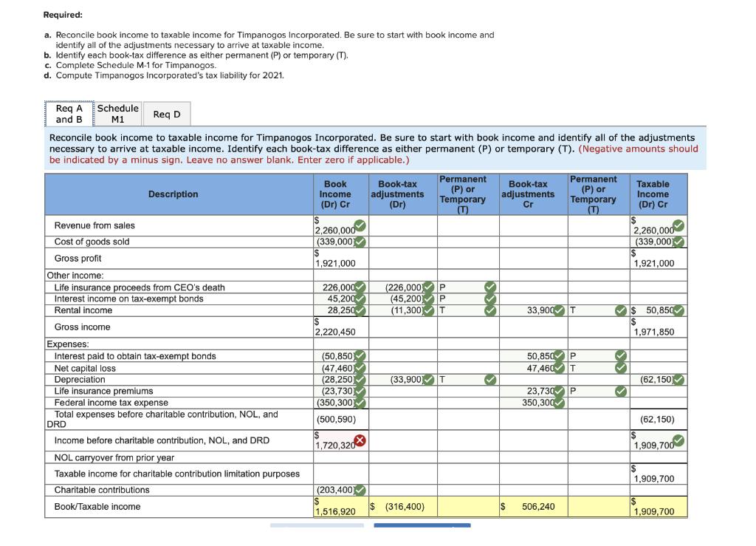Select the Req A and B tab

69,113
